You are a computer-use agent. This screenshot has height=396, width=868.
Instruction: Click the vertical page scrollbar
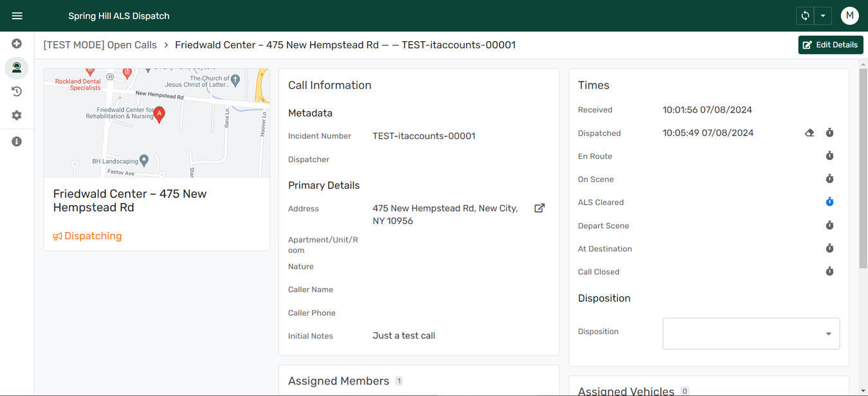(x=863, y=167)
